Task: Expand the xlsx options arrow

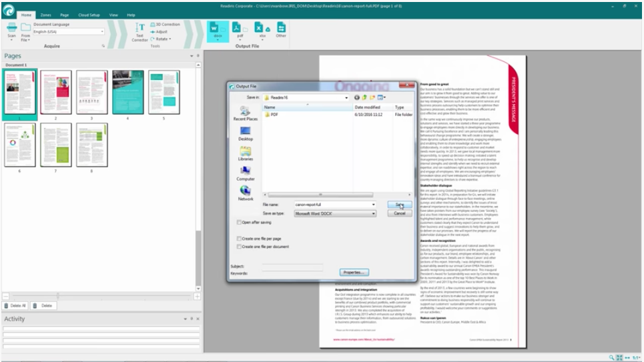Action: click(262, 40)
